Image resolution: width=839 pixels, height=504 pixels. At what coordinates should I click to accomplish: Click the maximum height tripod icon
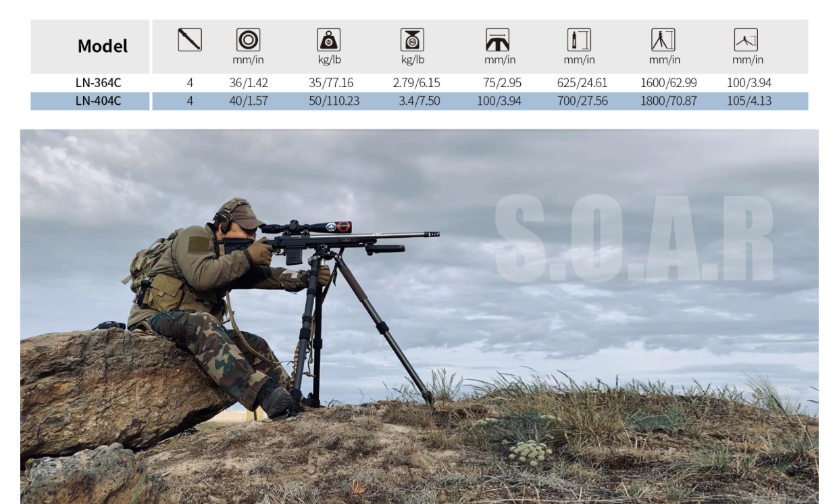coord(665,39)
